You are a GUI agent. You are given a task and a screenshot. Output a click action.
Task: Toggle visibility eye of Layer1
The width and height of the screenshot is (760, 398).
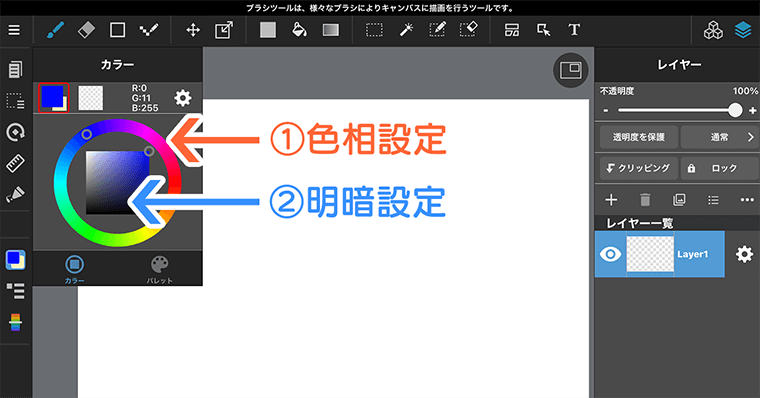tap(610, 254)
